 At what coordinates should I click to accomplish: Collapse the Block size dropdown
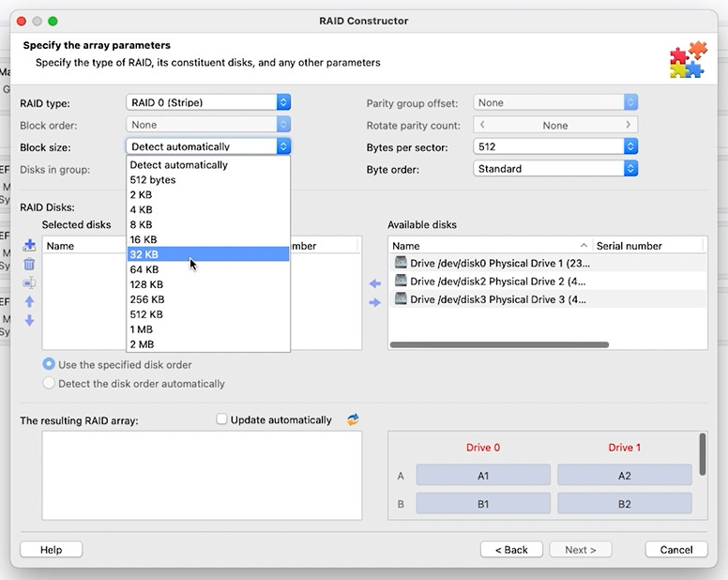pos(208,146)
